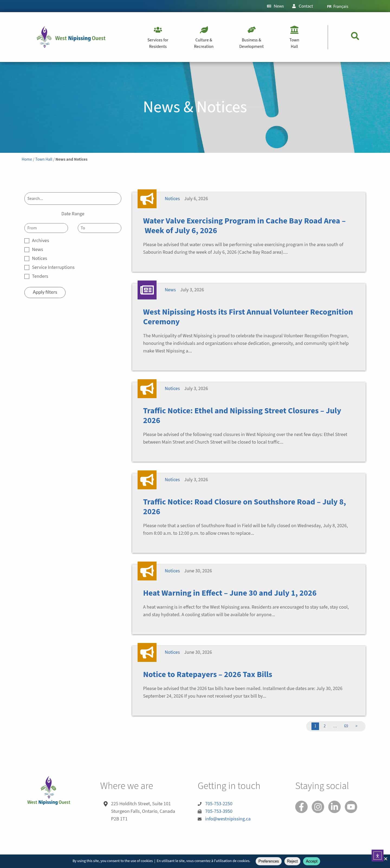Screen dimensions: 390x868
Task: Click the date range From field
Action: 46,228
